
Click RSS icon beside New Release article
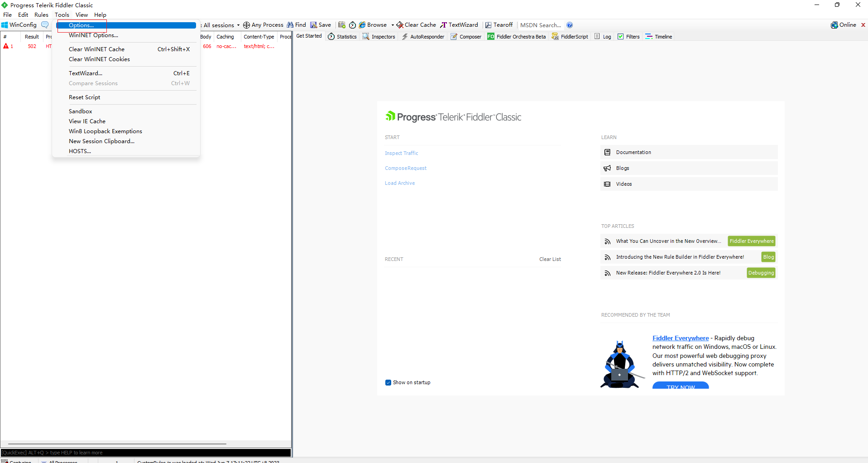coord(608,273)
